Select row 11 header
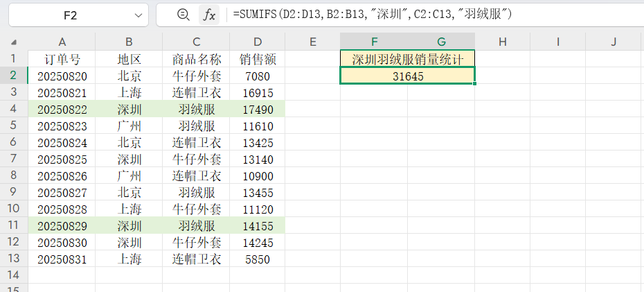The image size is (644, 292). 14,225
